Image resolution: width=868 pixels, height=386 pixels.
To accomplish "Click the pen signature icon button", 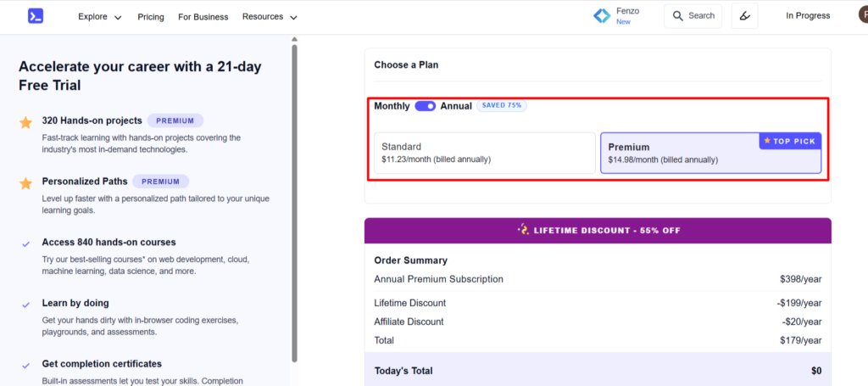I will pos(744,16).
